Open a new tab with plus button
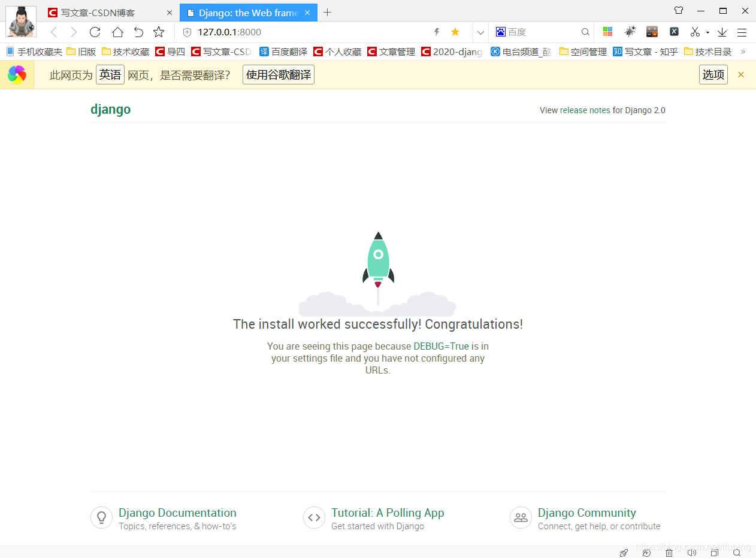The height and width of the screenshot is (558, 756). point(327,13)
